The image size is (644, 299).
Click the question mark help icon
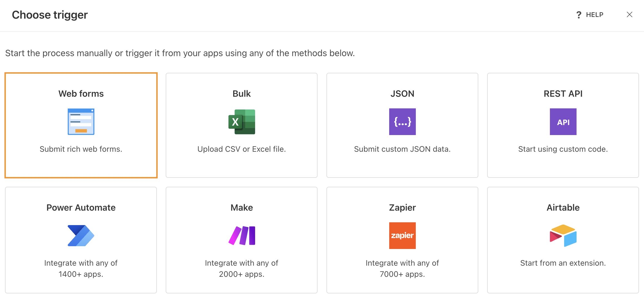579,15
